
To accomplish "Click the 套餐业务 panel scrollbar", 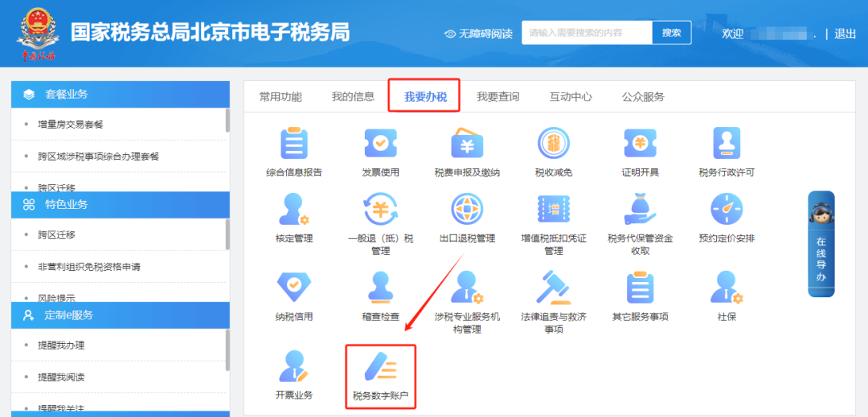I will pyautogui.click(x=227, y=121).
